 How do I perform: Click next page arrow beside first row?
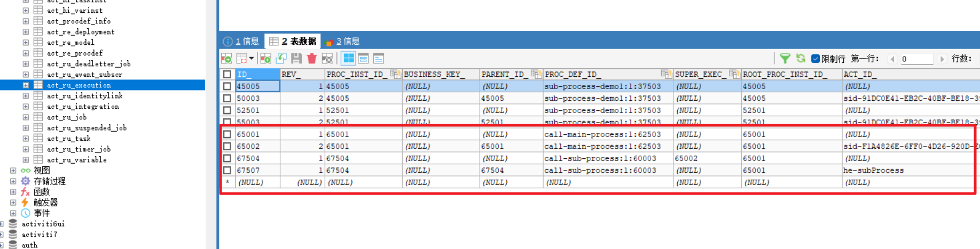point(942,59)
